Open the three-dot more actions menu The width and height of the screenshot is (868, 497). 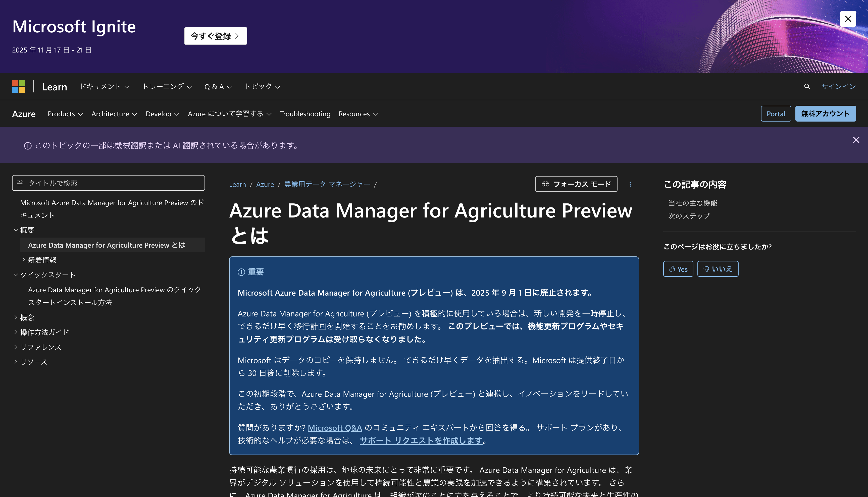(630, 184)
